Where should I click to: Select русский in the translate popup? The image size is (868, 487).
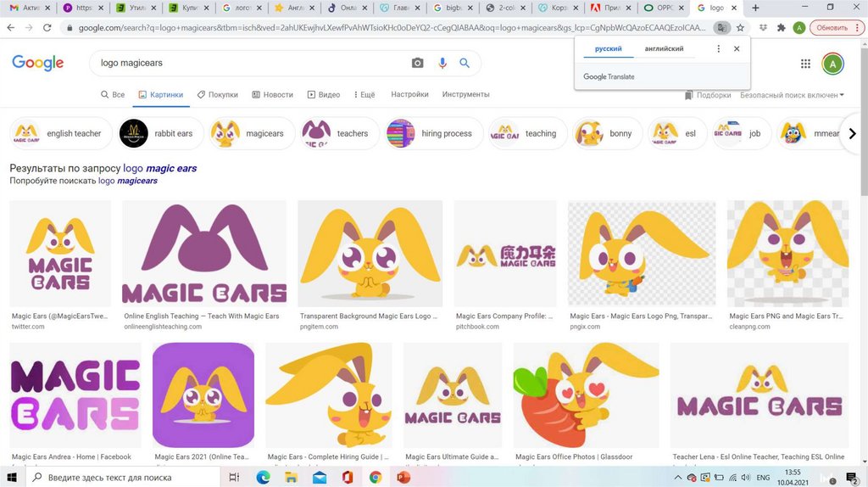(608, 49)
